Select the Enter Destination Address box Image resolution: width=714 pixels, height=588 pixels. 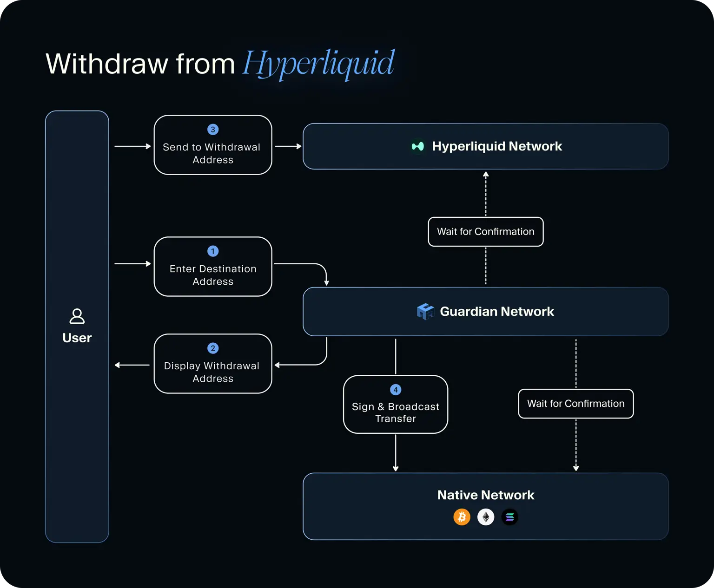[213, 267]
